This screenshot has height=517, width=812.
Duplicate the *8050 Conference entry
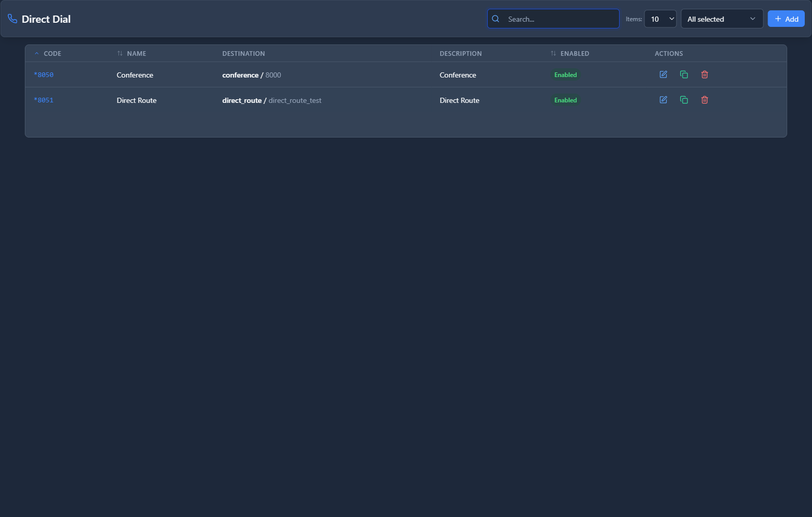coord(684,74)
